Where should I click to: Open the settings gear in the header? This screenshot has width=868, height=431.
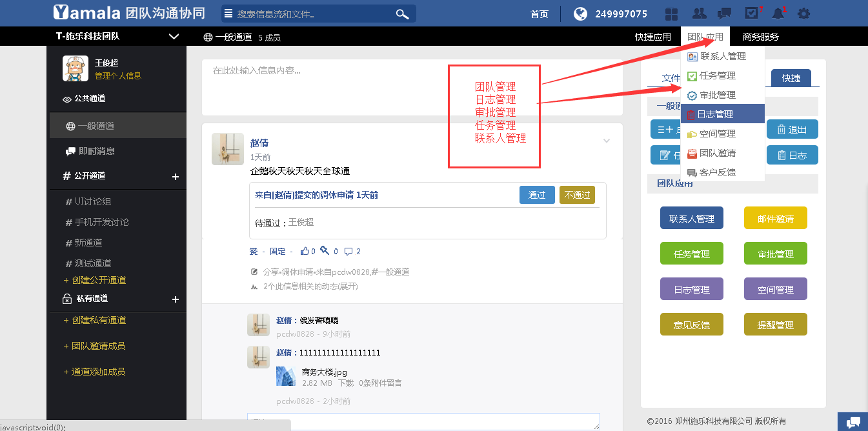pyautogui.click(x=803, y=14)
